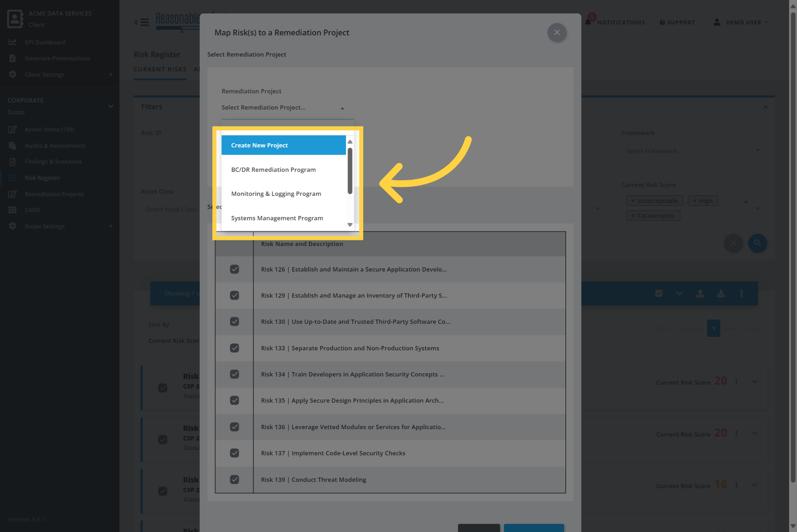Image resolution: width=797 pixels, height=532 pixels.
Task: Click the select-all checkbox icon in toolbar
Action: point(659,293)
